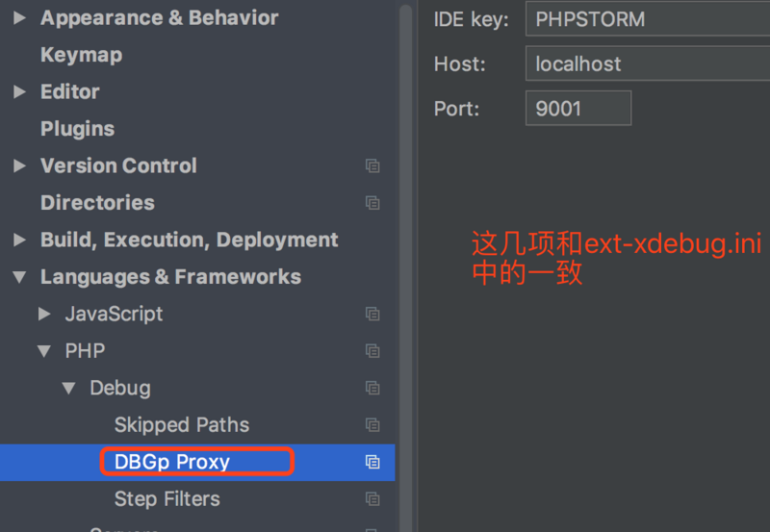
Task: Select Step Filters under Debug
Action: 167,499
